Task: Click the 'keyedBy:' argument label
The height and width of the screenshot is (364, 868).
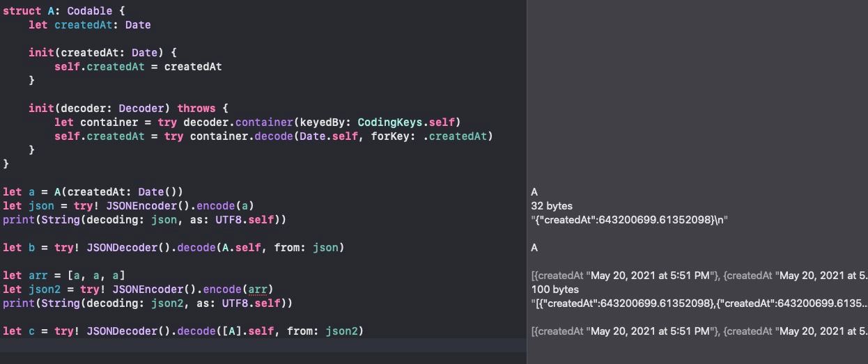Action: click(325, 122)
